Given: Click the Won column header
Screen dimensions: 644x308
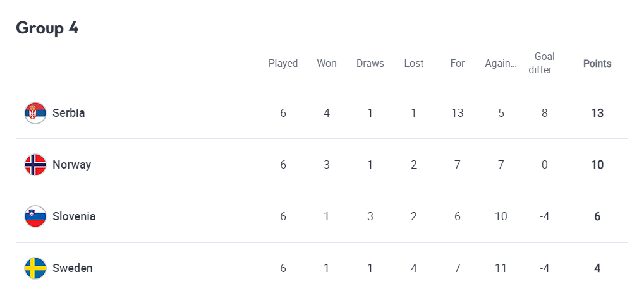Looking at the screenshot, I should pos(327,64).
